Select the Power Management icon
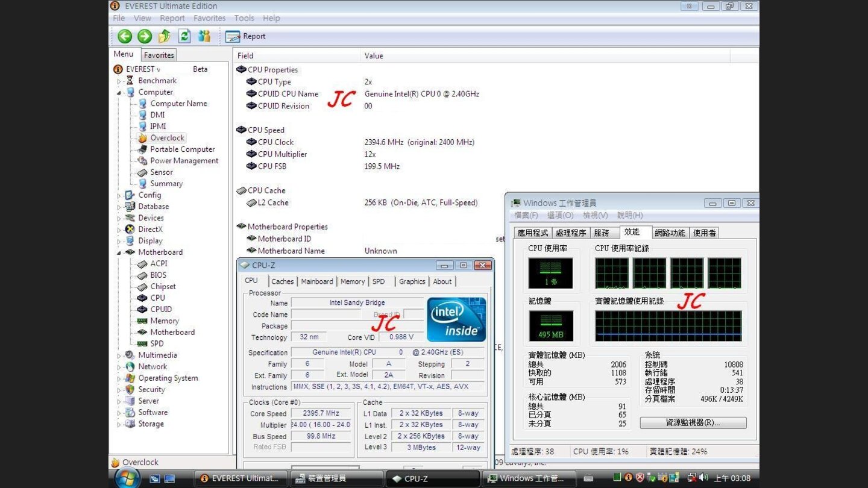 pos(142,161)
